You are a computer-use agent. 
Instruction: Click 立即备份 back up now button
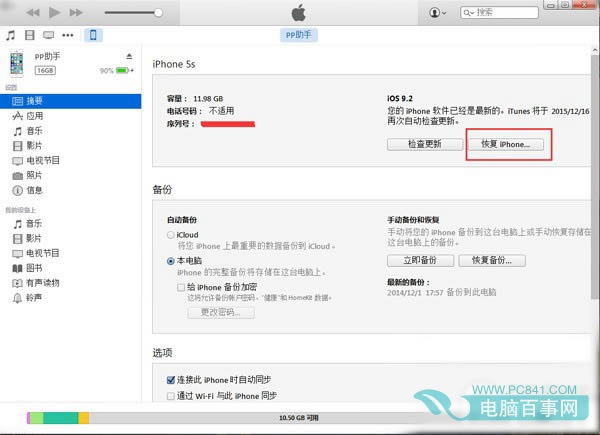(x=420, y=261)
